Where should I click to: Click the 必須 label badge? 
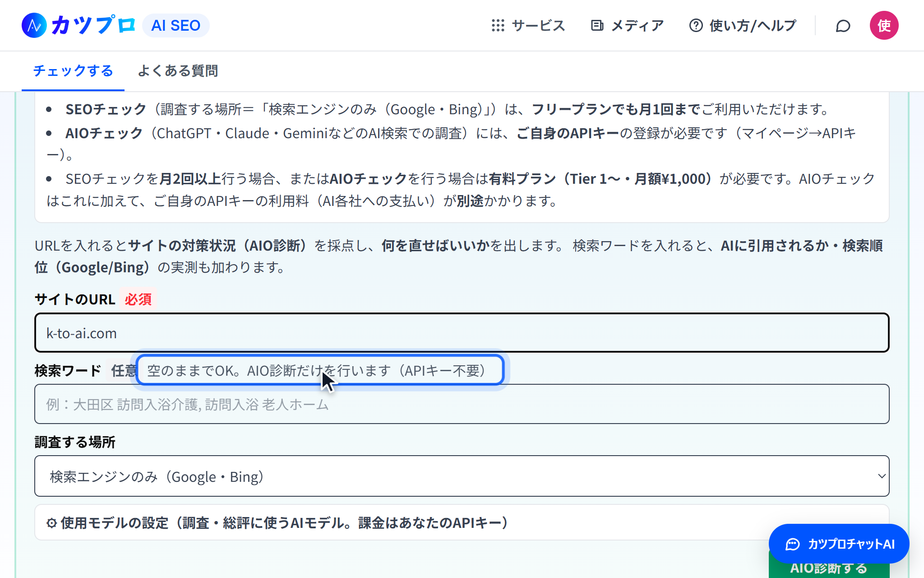[138, 299]
